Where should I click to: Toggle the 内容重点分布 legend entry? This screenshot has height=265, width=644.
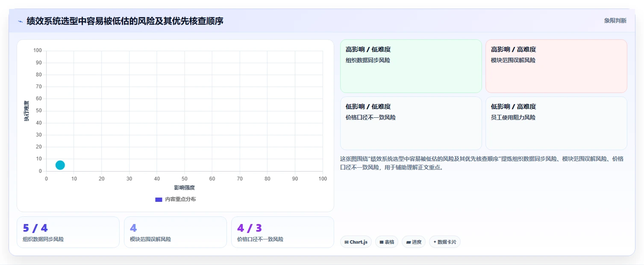point(176,199)
